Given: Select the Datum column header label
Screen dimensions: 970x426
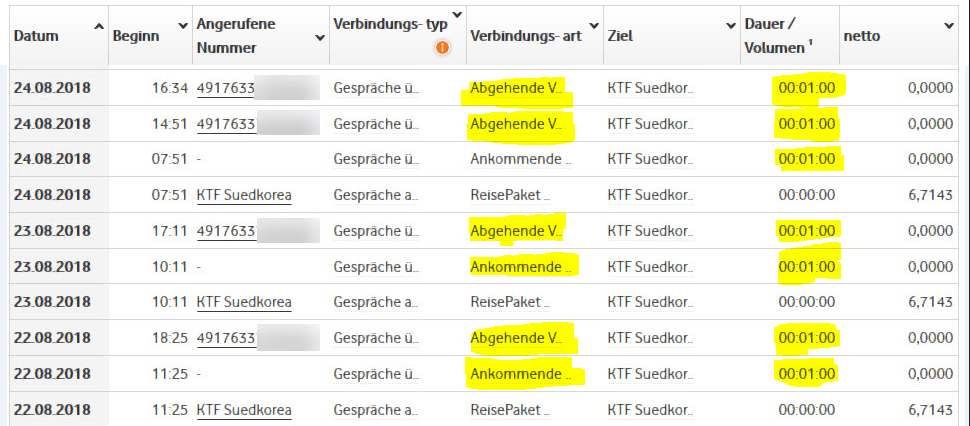Looking at the screenshot, I should tap(36, 35).
